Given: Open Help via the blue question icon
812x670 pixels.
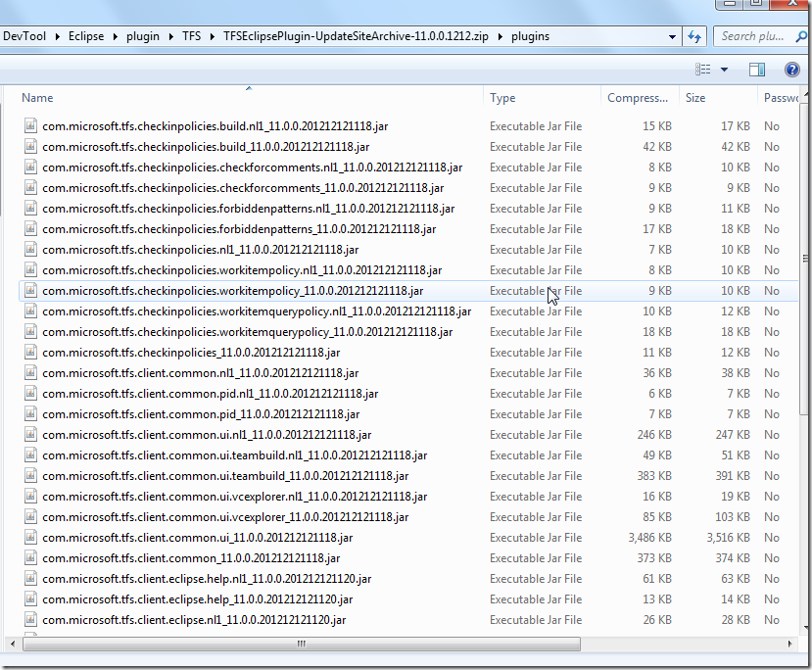Looking at the screenshot, I should [791, 70].
